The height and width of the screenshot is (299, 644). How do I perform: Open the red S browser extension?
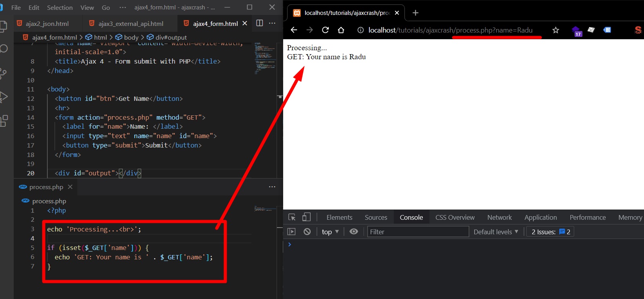point(638,30)
